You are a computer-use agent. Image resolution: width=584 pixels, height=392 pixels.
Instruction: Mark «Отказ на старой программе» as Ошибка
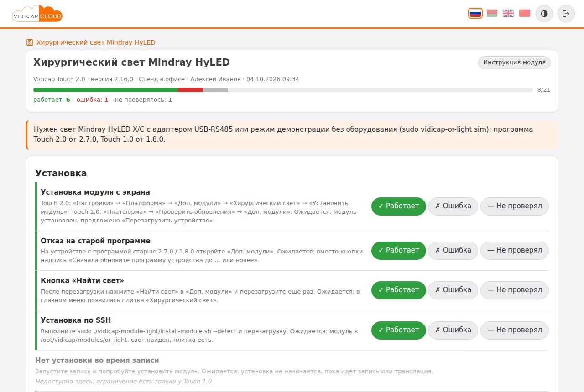point(453,250)
